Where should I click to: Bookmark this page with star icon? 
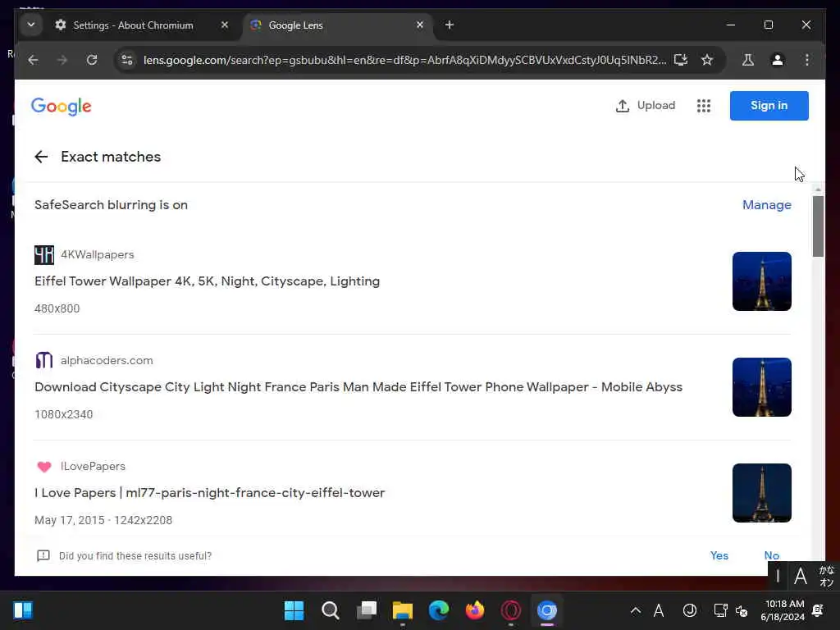click(x=707, y=60)
